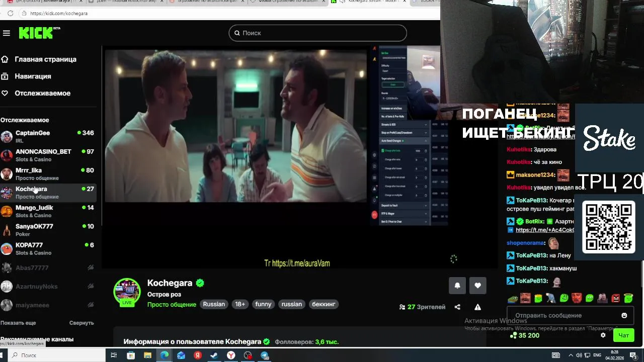Click username shopenorama in chat

pos(526,243)
